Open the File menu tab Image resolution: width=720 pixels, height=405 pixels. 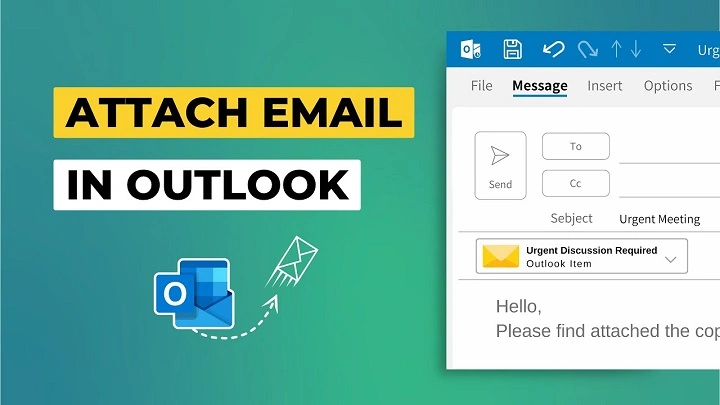pyautogui.click(x=481, y=86)
